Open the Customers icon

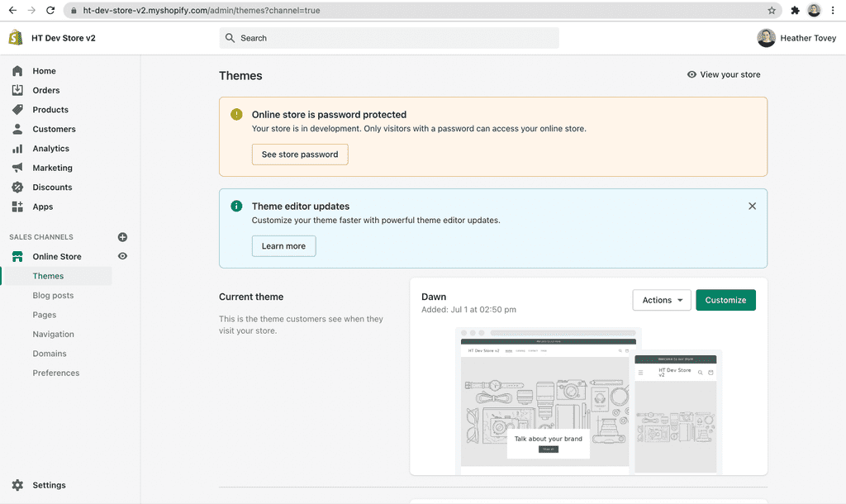pyautogui.click(x=17, y=129)
